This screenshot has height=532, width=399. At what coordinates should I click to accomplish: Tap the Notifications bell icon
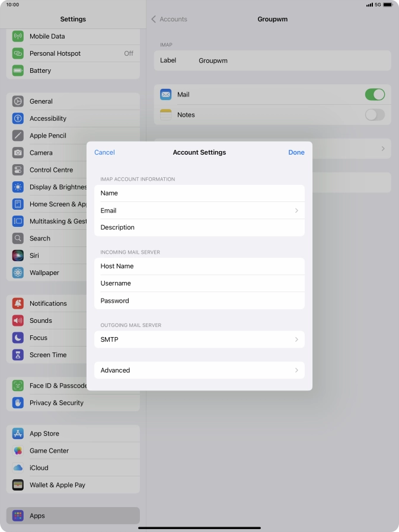[x=18, y=303]
